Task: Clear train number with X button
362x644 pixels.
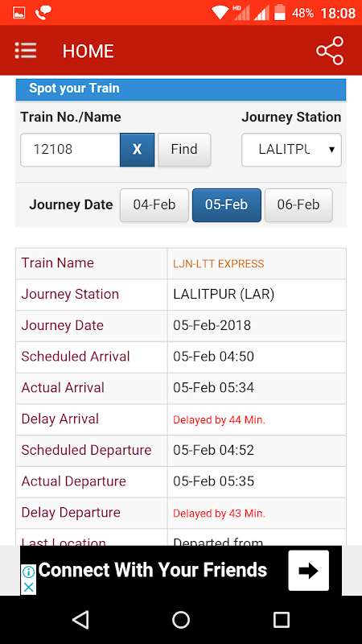Action: (x=137, y=150)
